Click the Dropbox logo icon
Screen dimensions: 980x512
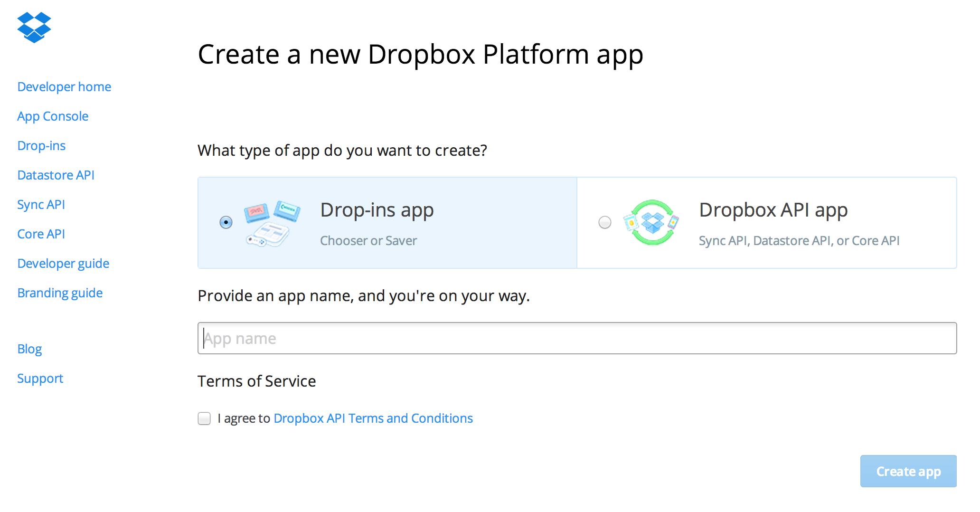tap(34, 28)
